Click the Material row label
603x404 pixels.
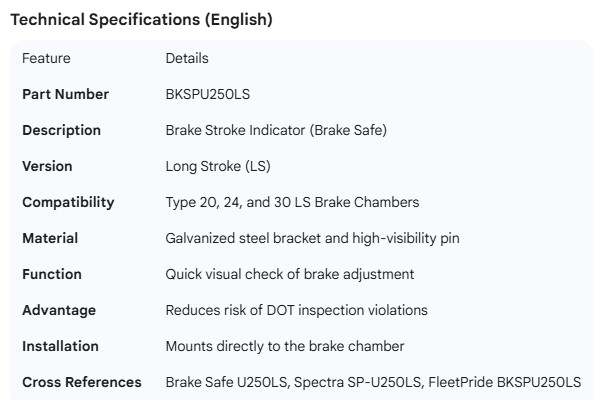click(50, 238)
